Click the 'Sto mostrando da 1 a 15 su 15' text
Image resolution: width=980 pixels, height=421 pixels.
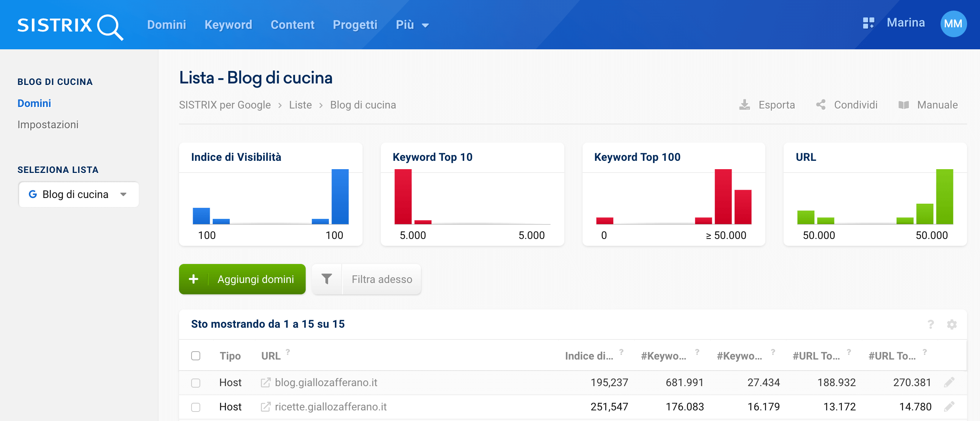[268, 324]
